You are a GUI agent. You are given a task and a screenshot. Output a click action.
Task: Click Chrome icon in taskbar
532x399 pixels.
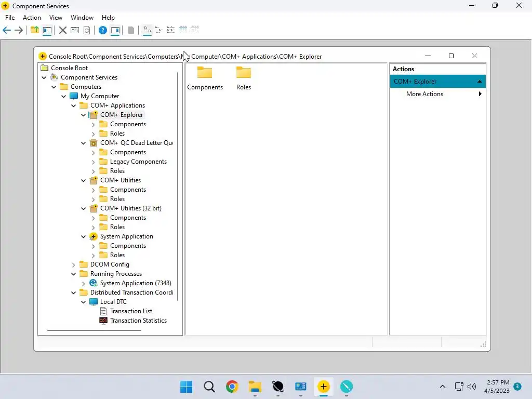[x=232, y=387]
